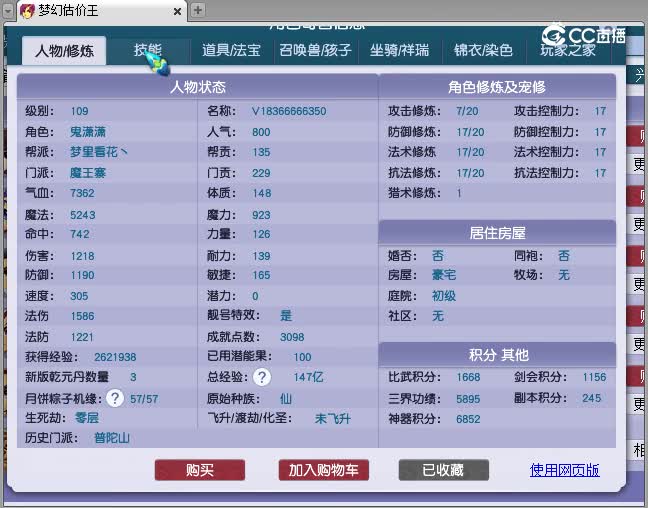
Task: Click the 级别 value 109
Action: [x=79, y=111]
